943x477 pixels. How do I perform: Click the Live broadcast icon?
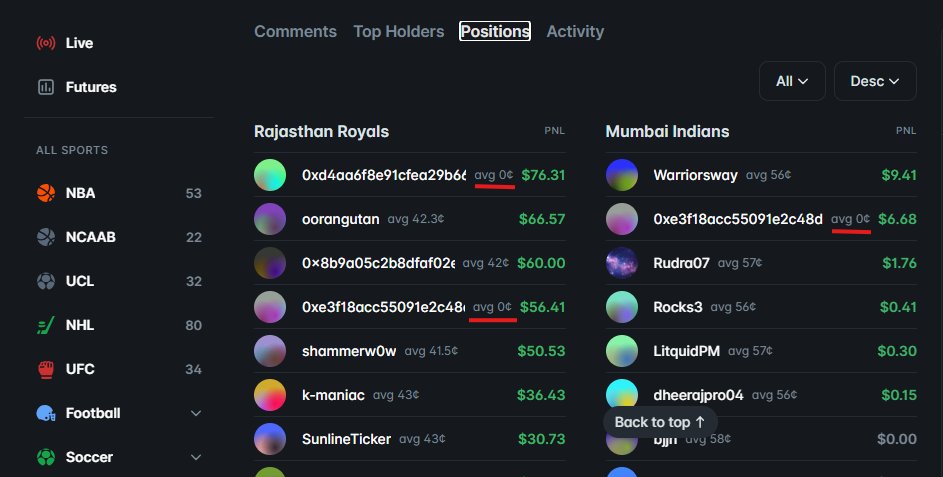pos(46,43)
